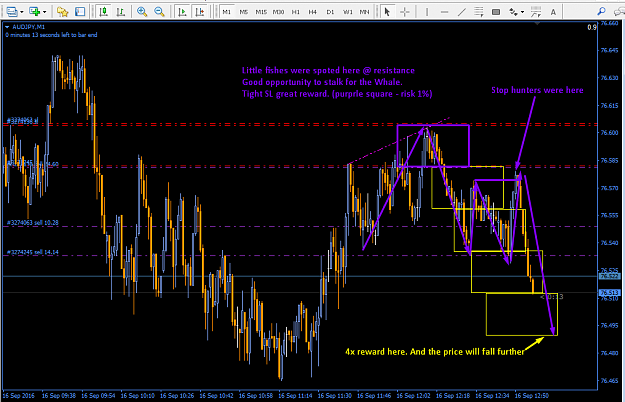This screenshot has width=625, height=402.
Task: Select the M30 timeframe
Action: [x=278, y=12]
